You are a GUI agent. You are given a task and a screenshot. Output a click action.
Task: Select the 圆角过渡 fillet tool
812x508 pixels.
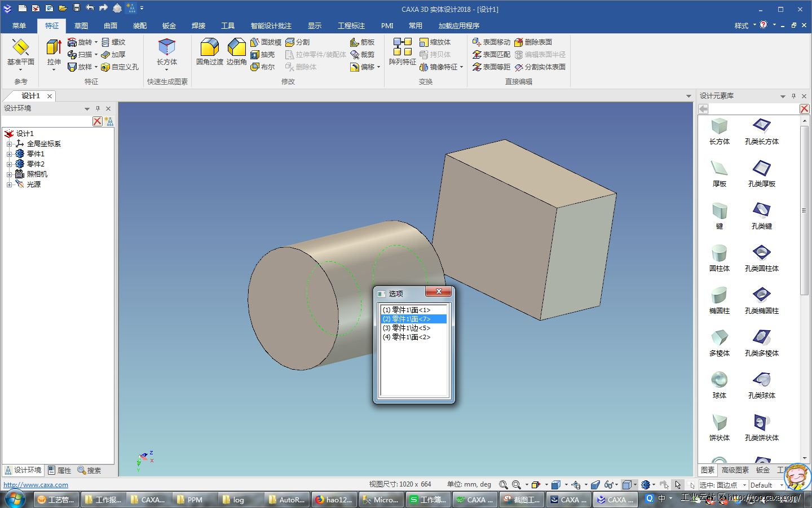point(209,52)
